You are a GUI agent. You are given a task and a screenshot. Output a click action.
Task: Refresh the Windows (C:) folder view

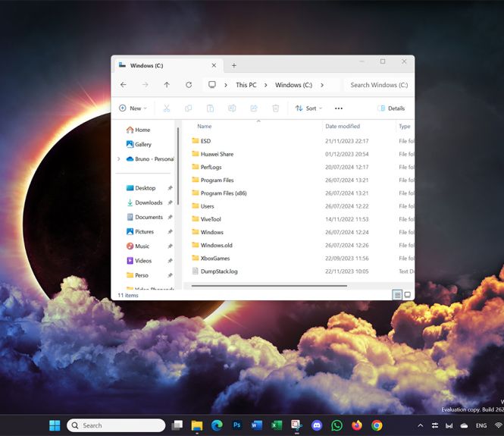189,85
